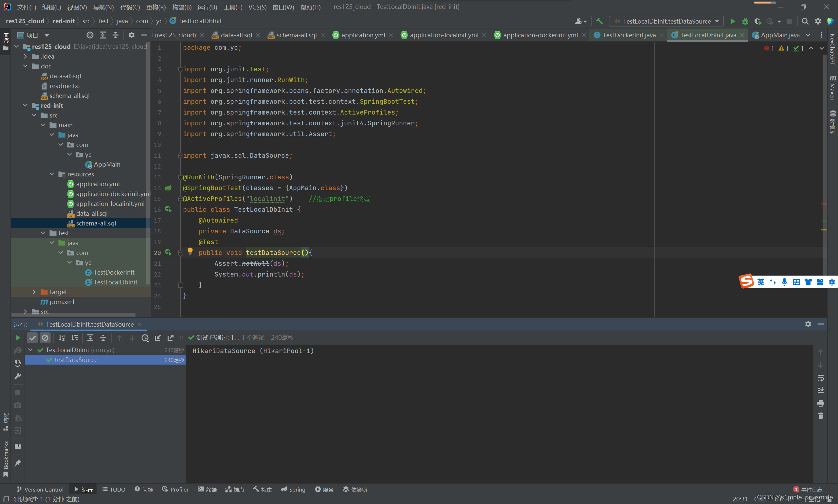Click the green Run button in top toolbar
This screenshot has width=838, height=504.
pyautogui.click(x=732, y=21)
